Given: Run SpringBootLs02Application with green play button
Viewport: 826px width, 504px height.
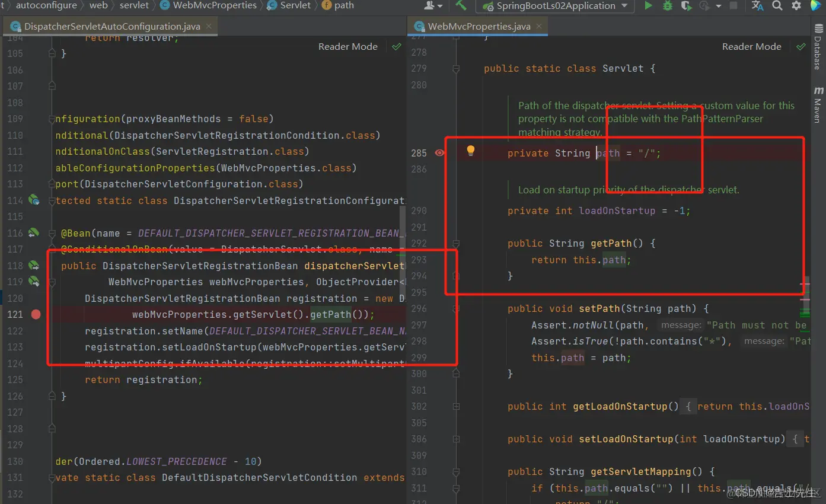Looking at the screenshot, I should 648,6.
